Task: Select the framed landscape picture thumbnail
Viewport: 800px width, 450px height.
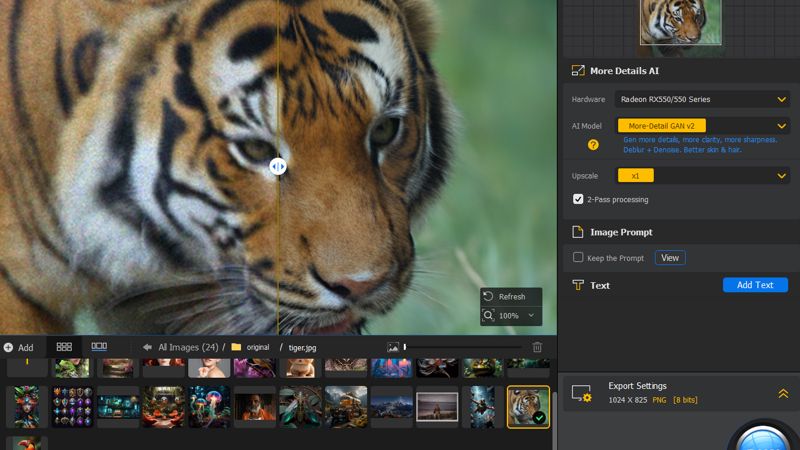Action: point(437,407)
